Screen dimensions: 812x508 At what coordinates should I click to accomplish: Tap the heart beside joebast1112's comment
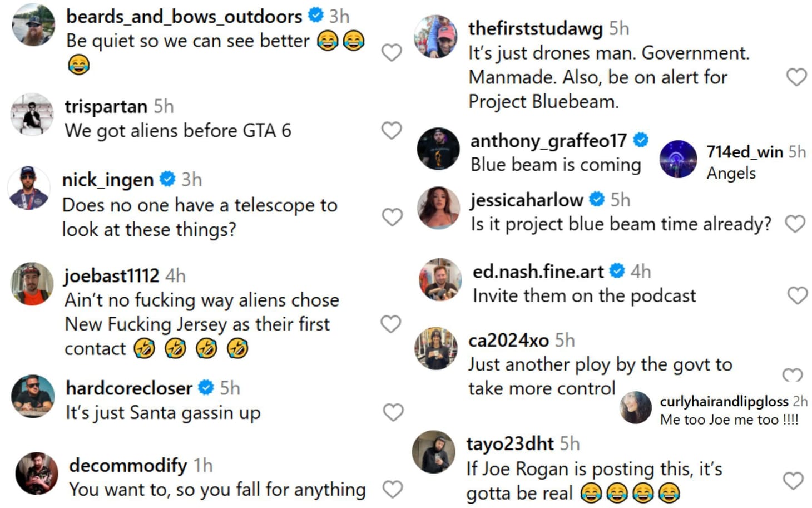[392, 324]
